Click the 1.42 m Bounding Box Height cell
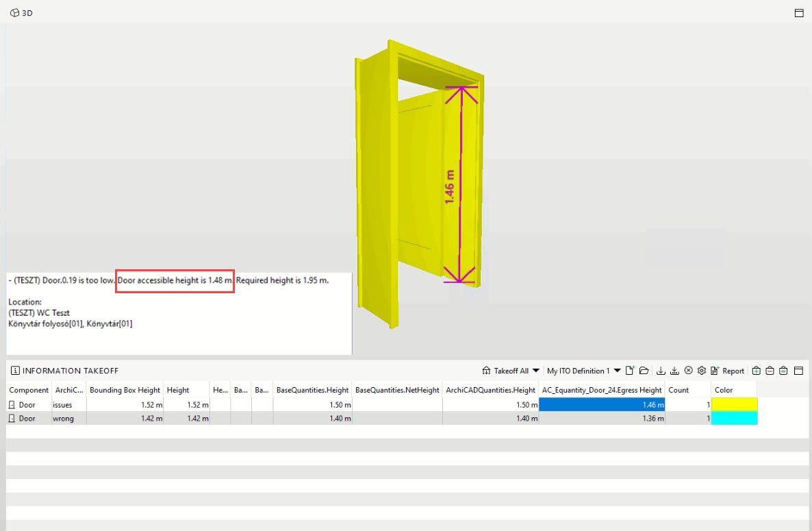 click(125, 418)
